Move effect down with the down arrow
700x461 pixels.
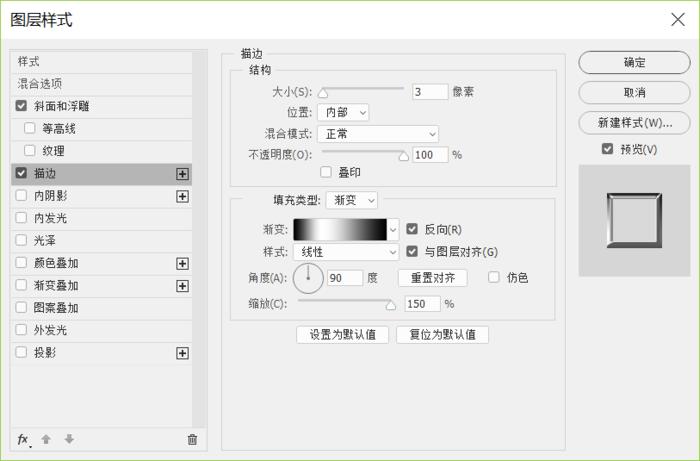pos(69,439)
